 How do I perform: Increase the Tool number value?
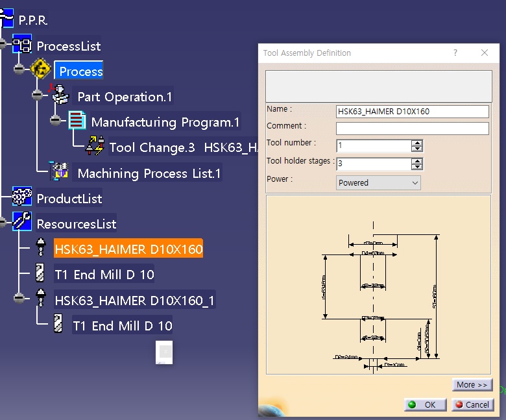(417, 143)
